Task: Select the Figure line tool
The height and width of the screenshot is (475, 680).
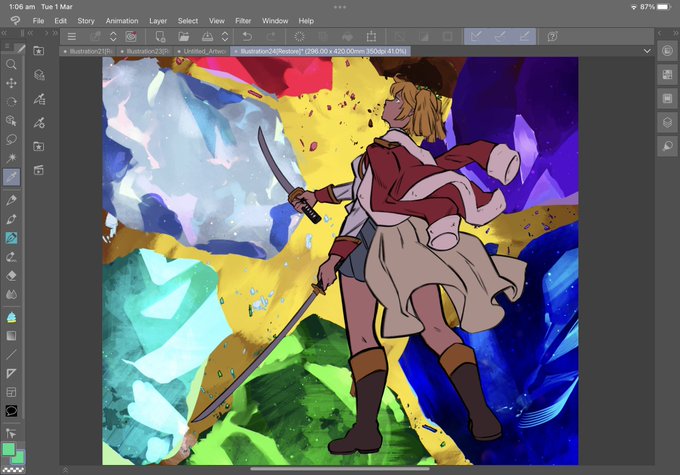Action: [11, 354]
